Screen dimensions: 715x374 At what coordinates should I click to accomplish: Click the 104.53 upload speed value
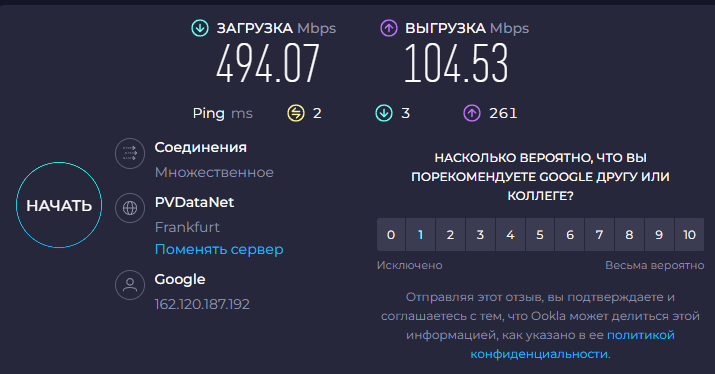[456, 63]
